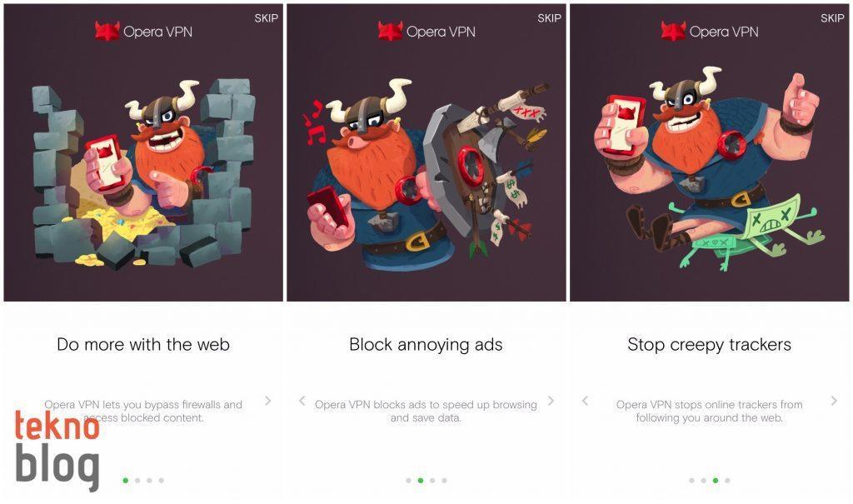The image size is (853, 504).
Task: Go back using left arrow on trackers screen
Action: [585, 402]
